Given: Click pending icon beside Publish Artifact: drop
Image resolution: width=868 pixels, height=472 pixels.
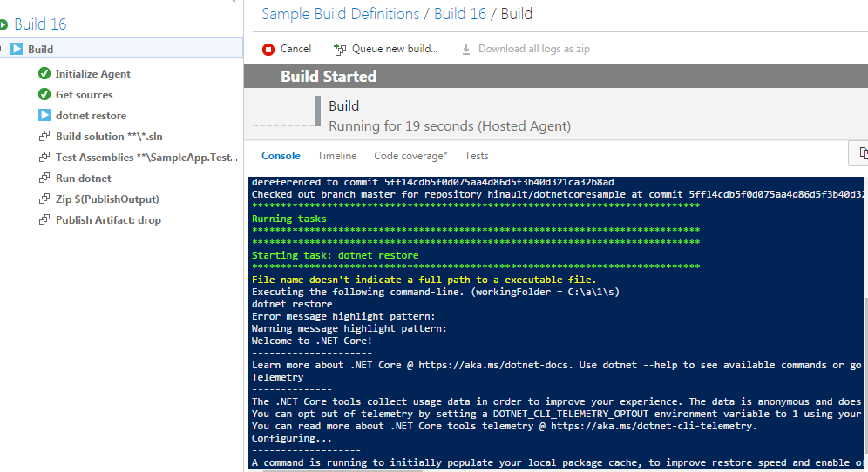Looking at the screenshot, I should point(44,220).
